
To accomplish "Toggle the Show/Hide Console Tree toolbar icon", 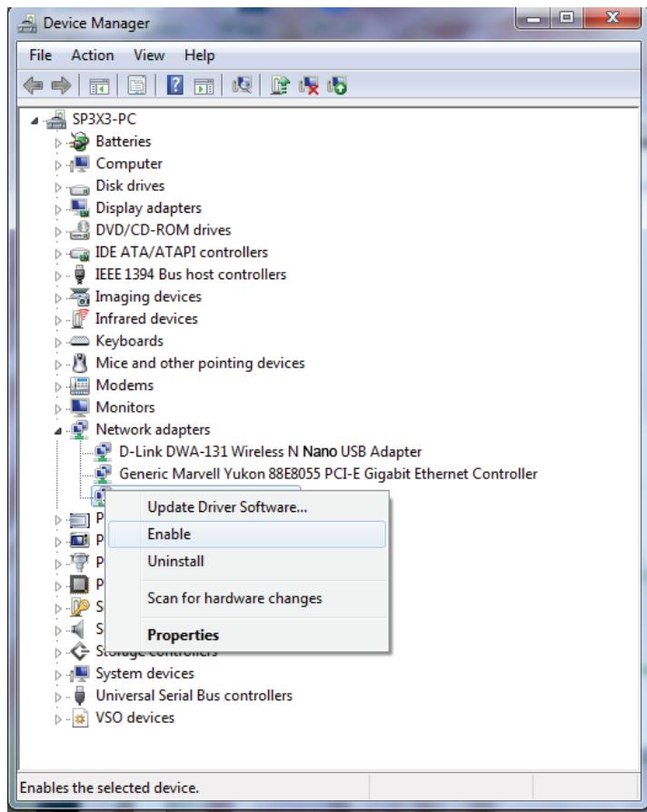I will (x=99, y=86).
